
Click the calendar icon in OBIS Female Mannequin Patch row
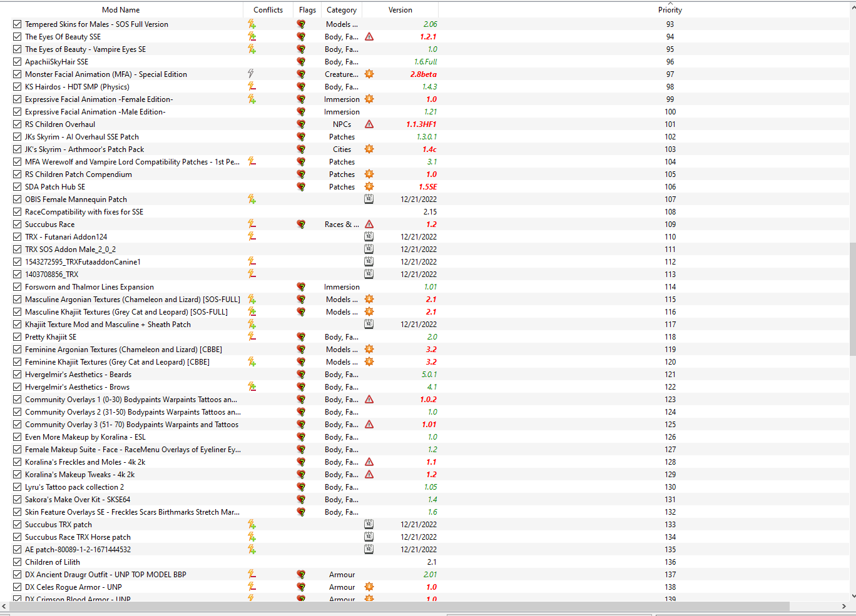click(x=369, y=199)
